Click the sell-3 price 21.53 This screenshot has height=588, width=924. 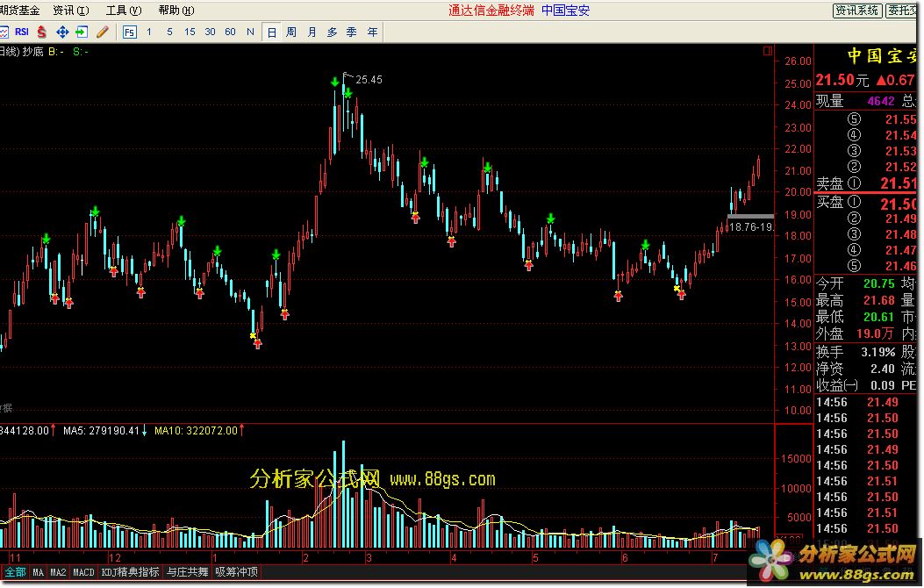click(x=900, y=152)
